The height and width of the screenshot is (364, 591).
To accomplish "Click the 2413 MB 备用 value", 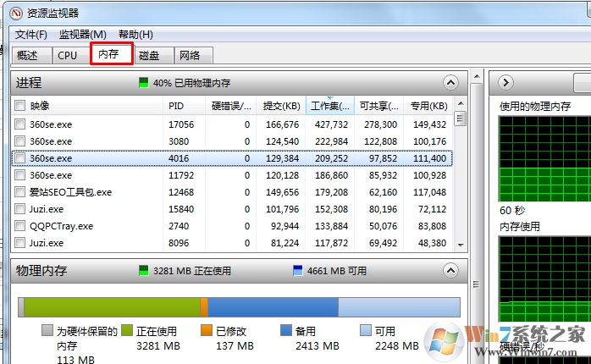I will tap(318, 345).
